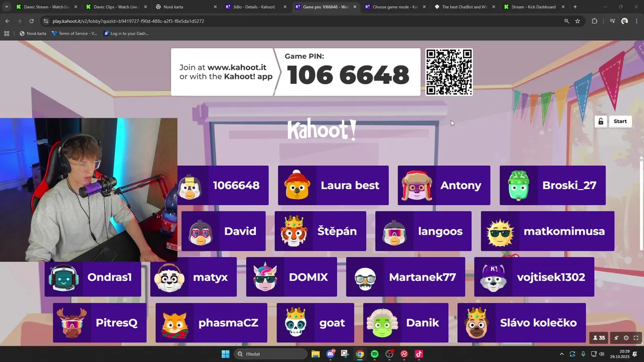Select player card Laura best

[x=333, y=185]
